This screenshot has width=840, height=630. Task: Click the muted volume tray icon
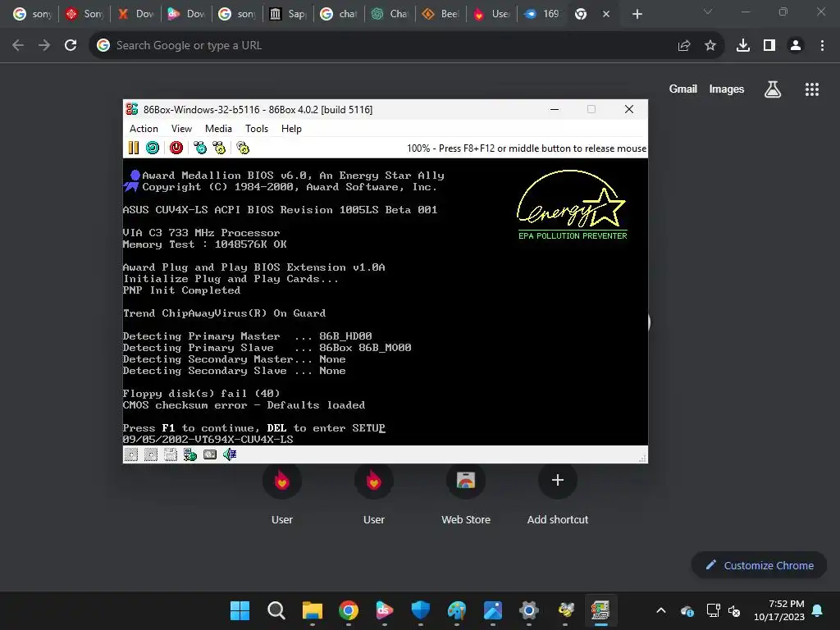point(734,610)
